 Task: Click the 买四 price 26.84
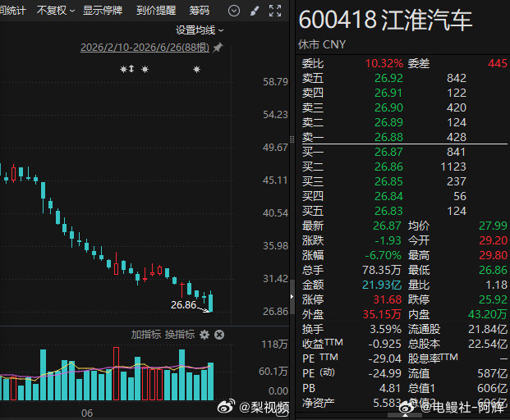[x=388, y=196]
